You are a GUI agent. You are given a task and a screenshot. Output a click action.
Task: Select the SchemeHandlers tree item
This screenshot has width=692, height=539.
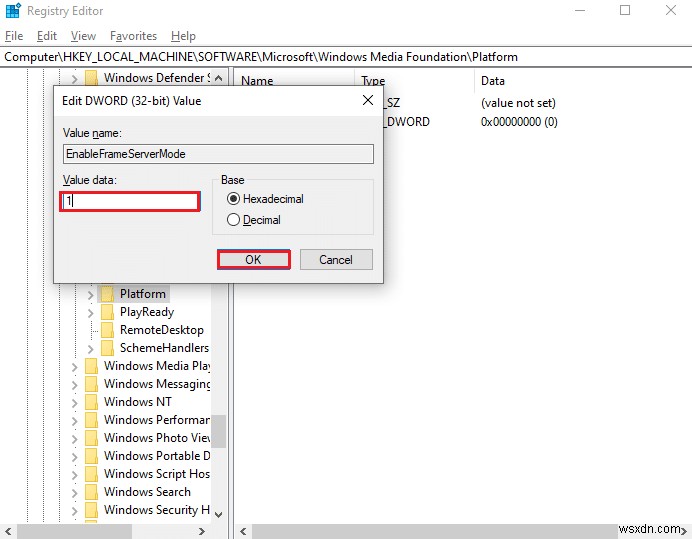point(164,348)
